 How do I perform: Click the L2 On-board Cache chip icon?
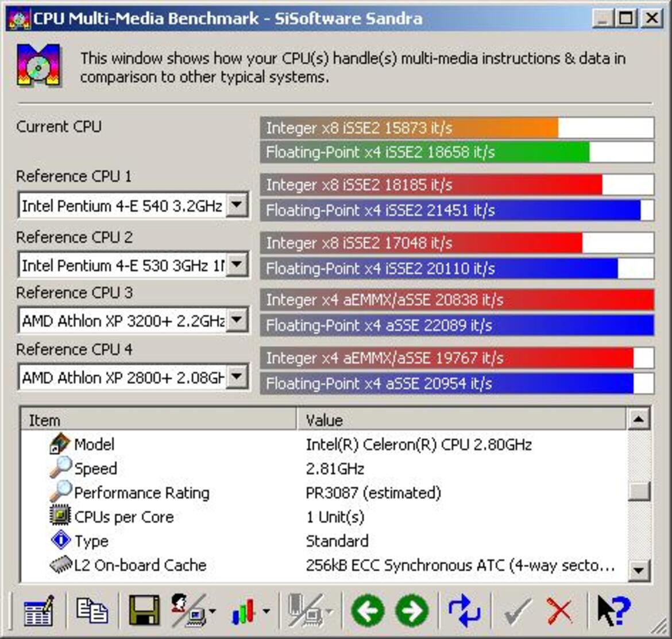point(61,564)
